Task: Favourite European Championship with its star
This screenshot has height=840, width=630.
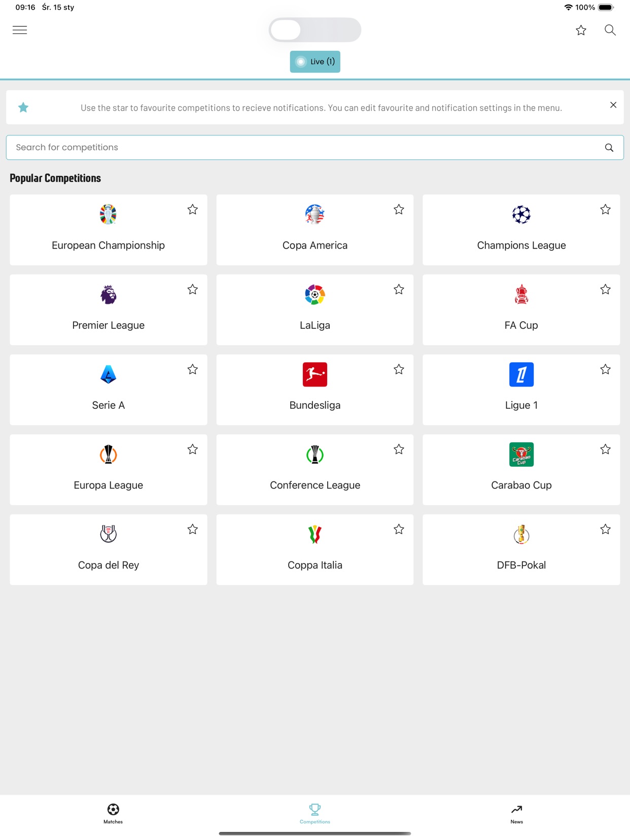Action: [193, 209]
